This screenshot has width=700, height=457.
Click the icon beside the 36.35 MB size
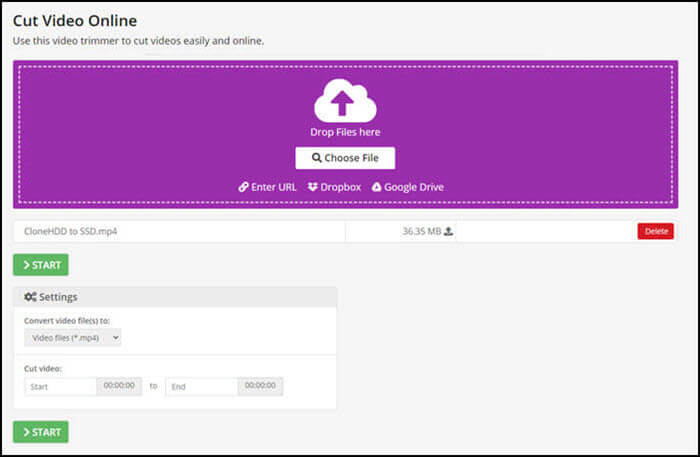(448, 231)
